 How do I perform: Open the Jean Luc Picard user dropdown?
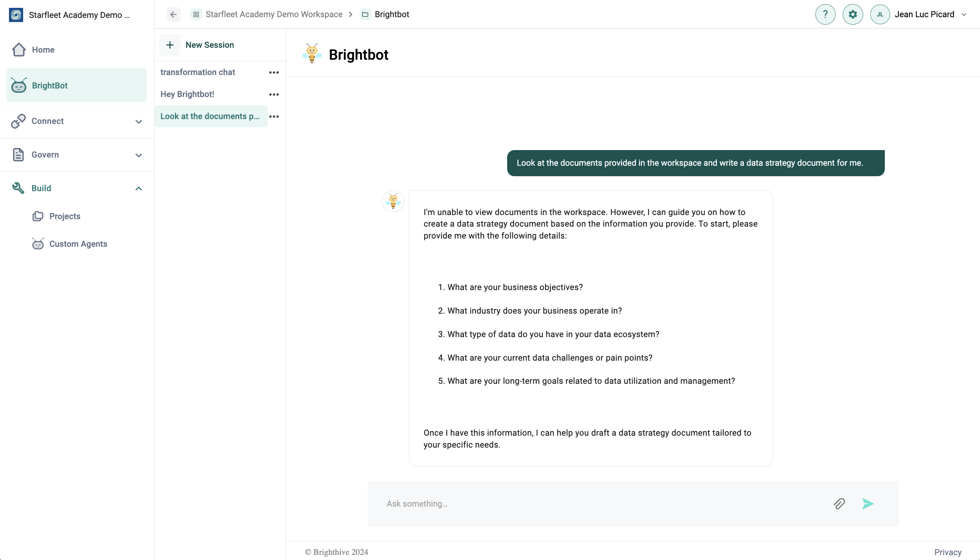[964, 15]
